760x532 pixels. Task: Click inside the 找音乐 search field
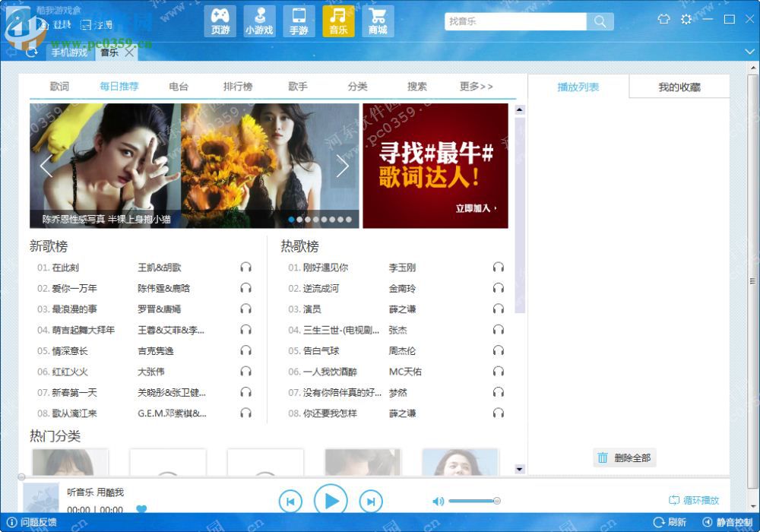point(517,21)
